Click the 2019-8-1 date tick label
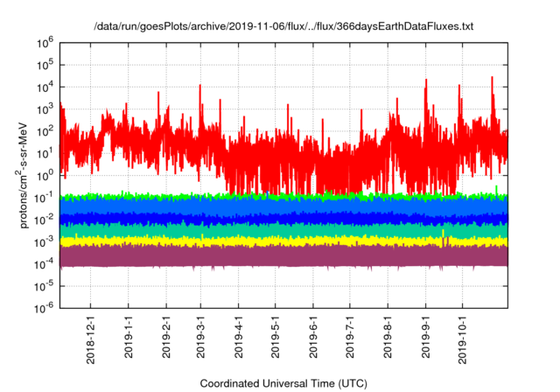560x392 pixels. click(x=388, y=337)
